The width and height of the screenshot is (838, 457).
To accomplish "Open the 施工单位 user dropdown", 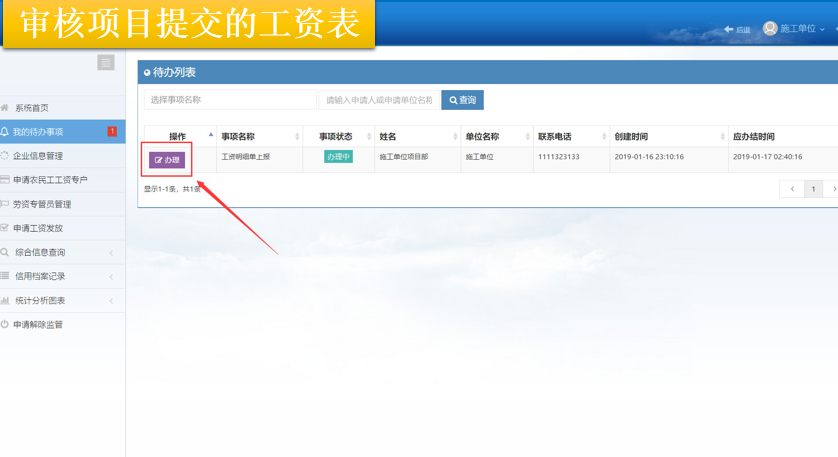I will (x=802, y=29).
